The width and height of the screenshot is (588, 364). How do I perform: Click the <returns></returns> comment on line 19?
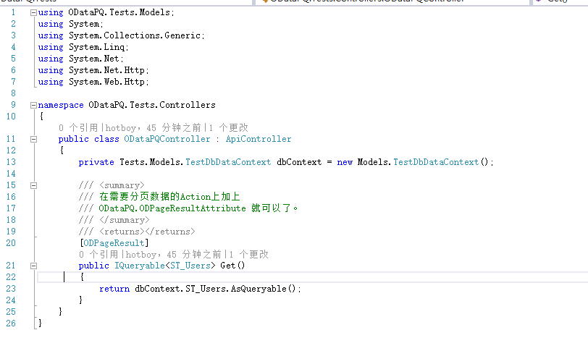coord(148,232)
